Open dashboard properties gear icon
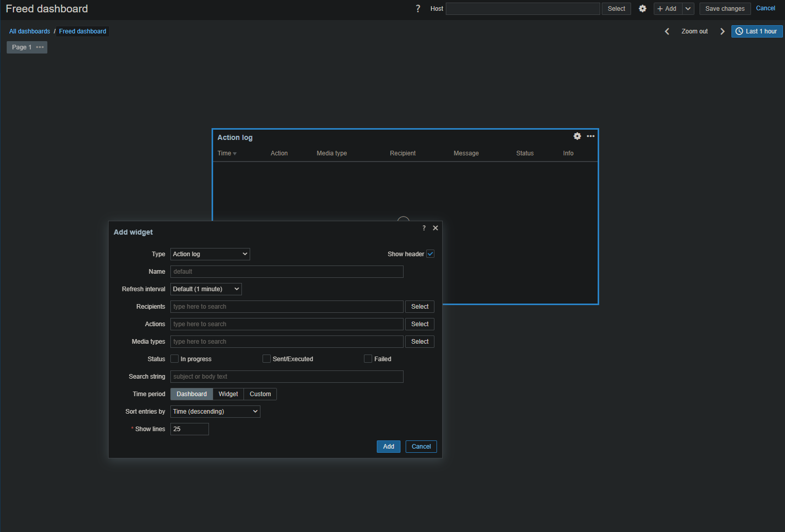 (642, 9)
